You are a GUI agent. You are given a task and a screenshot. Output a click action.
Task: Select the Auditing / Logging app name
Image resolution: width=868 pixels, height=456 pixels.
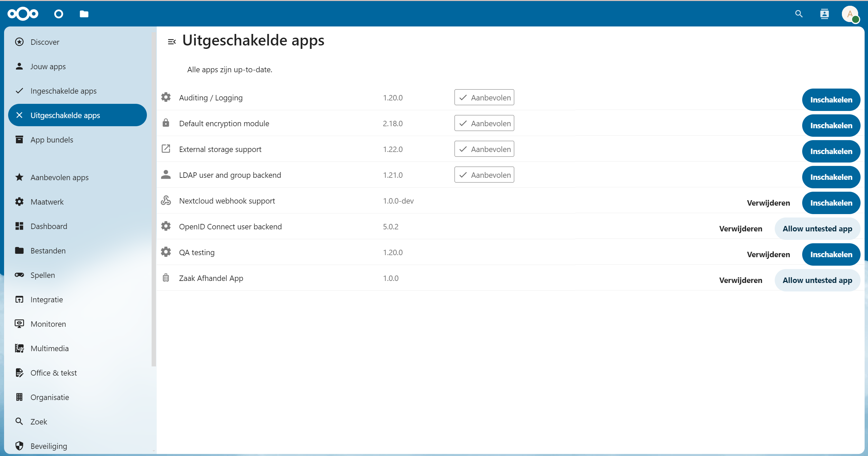211,98
